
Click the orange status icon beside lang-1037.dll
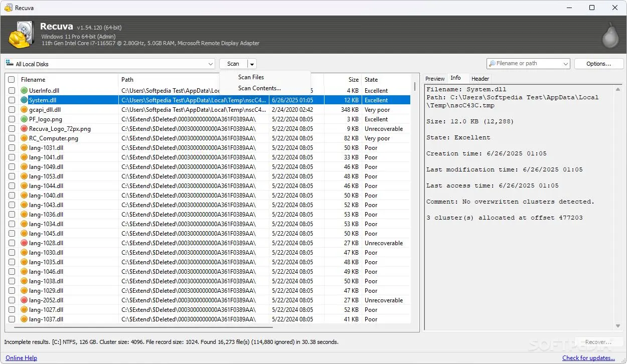click(x=24, y=319)
